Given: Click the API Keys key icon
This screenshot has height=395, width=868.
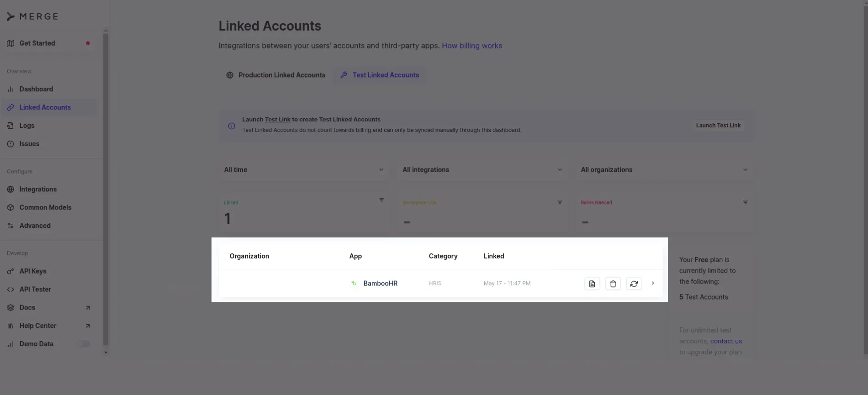Looking at the screenshot, I should click(x=11, y=271).
